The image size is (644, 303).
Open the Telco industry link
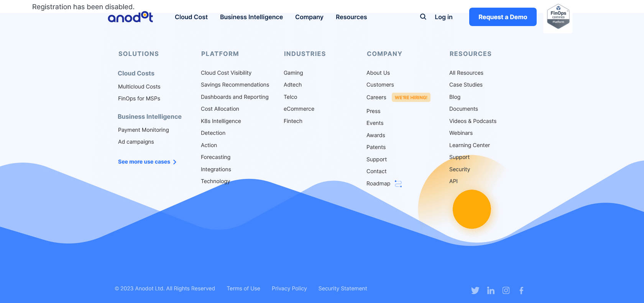(290, 97)
